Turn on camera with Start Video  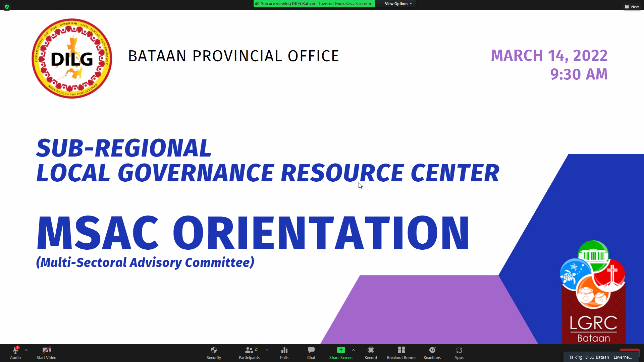(x=46, y=353)
